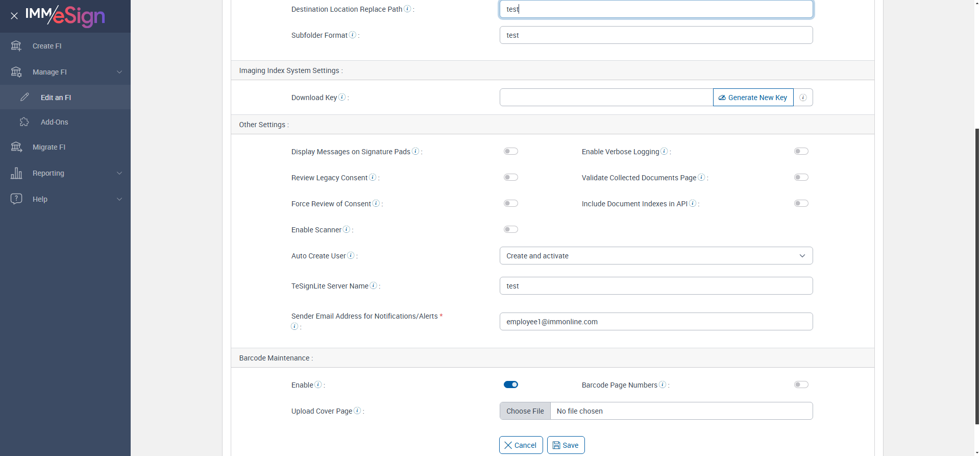The height and width of the screenshot is (456, 980).
Task: Turn off the Barcode Maintenance Enable toggle
Action: [x=510, y=385]
